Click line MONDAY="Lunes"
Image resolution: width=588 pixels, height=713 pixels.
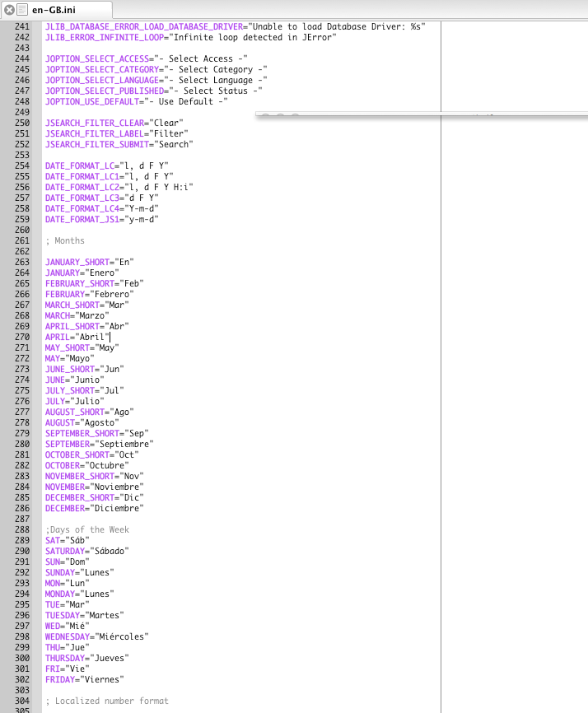[x=80, y=594]
